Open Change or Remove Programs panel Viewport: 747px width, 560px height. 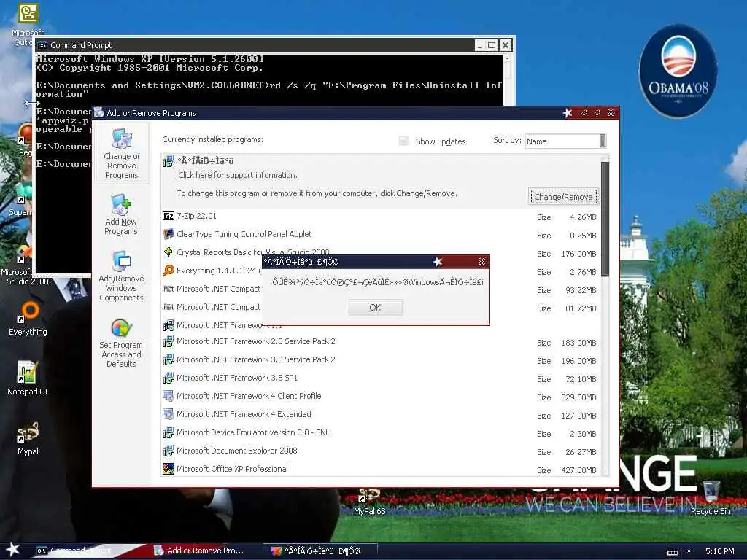pos(122,153)
